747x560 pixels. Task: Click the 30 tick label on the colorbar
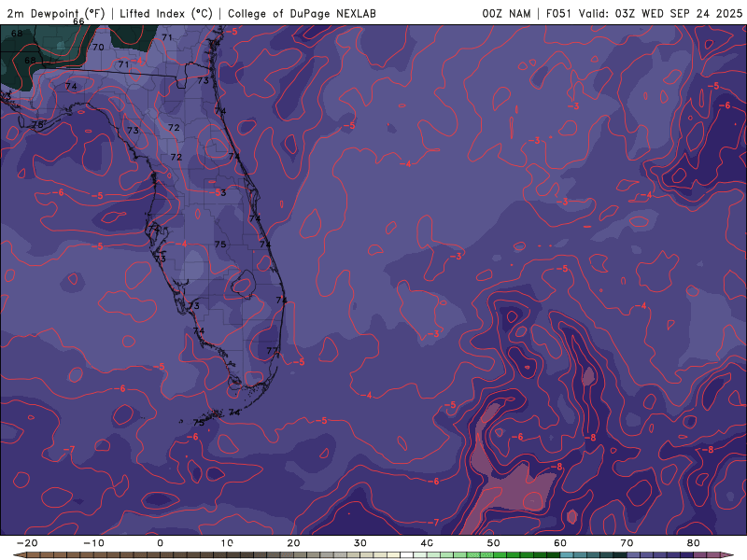click(x=360, y=543)
